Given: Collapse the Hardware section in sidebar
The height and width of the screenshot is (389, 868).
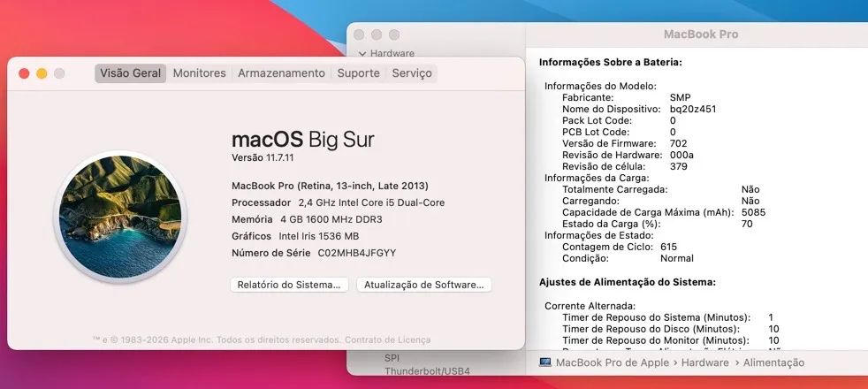Looking at the screenshot, I should coord(362,54).
